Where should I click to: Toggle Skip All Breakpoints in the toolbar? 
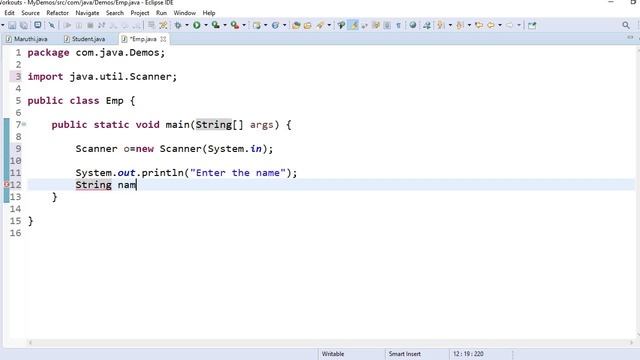point(52,25)
